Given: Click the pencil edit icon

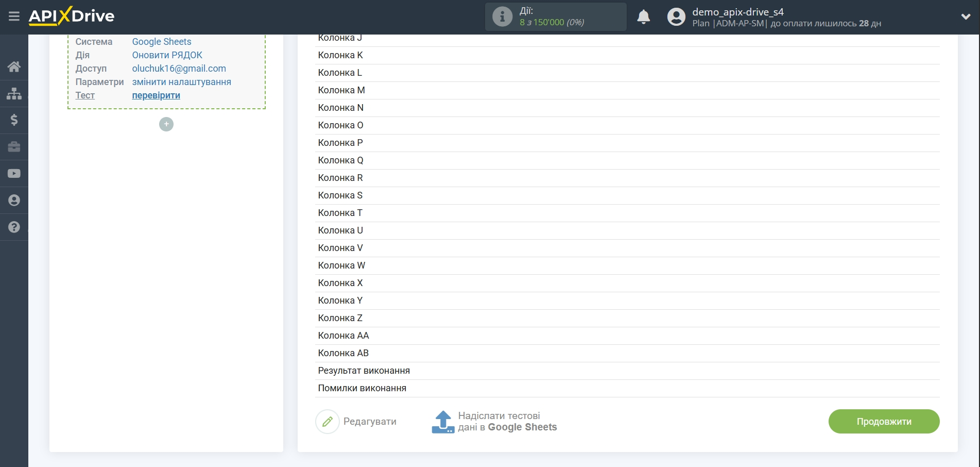Looking at the screenshot, I should click(x=328, y=422).
